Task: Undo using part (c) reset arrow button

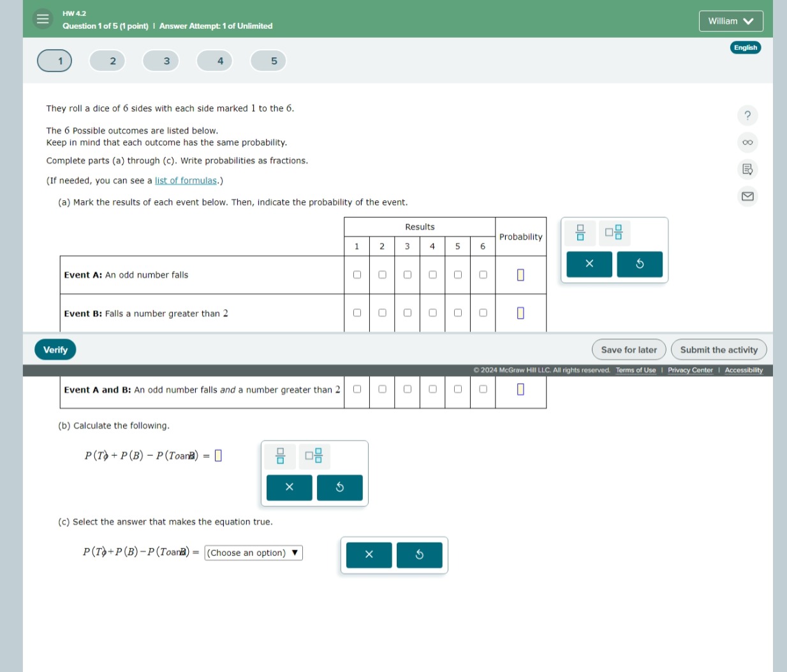Action: click(420, 555)
